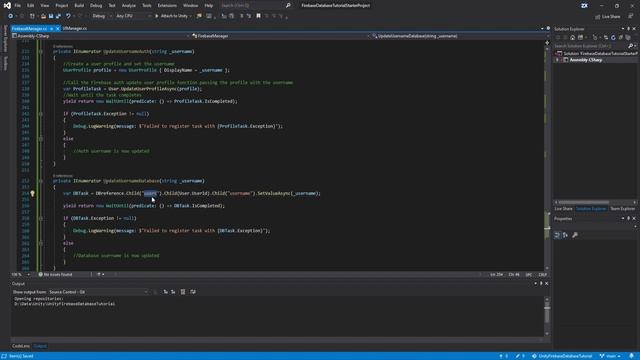Toggle the bookmark toolbar icon
Screen dimensions: 640x360
coord(258,16)
